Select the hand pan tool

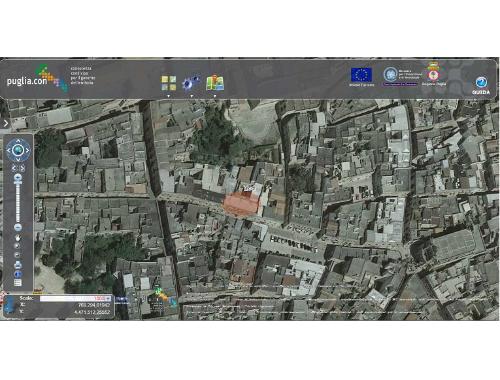[18, 238]
